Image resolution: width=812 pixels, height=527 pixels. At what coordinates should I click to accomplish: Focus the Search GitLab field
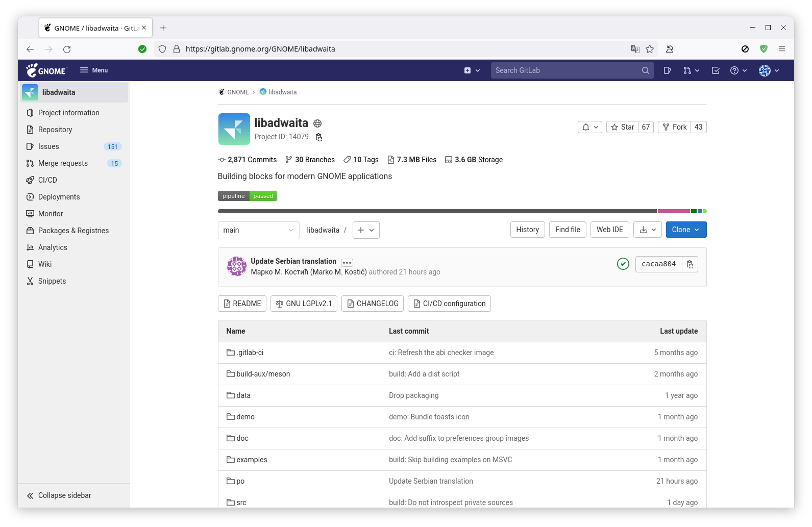(x=567, y=70)
